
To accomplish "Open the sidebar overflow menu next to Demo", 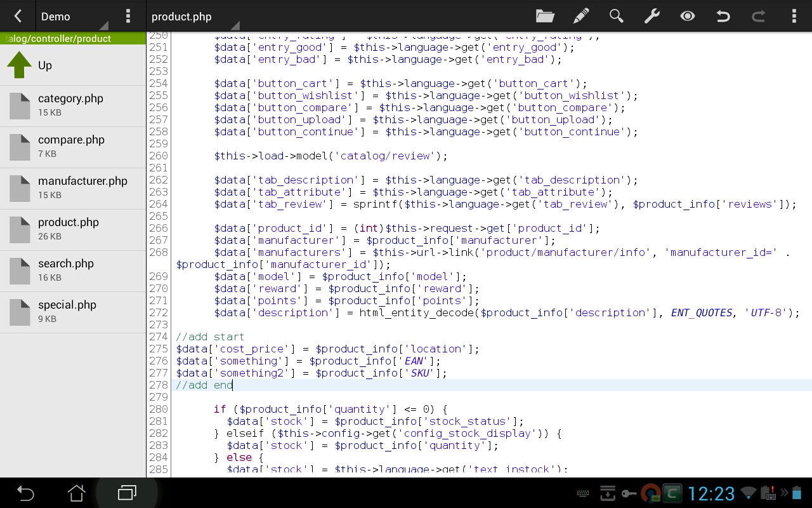I will coord(128,17).
